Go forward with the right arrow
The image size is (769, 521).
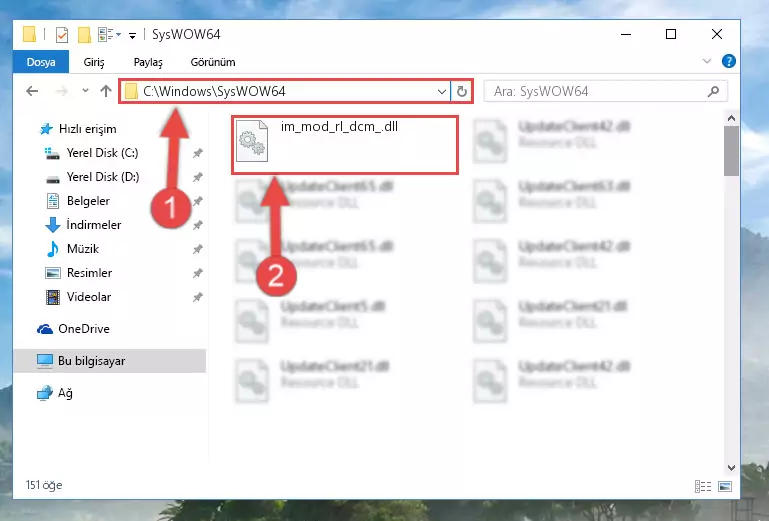tap(62, 91)
